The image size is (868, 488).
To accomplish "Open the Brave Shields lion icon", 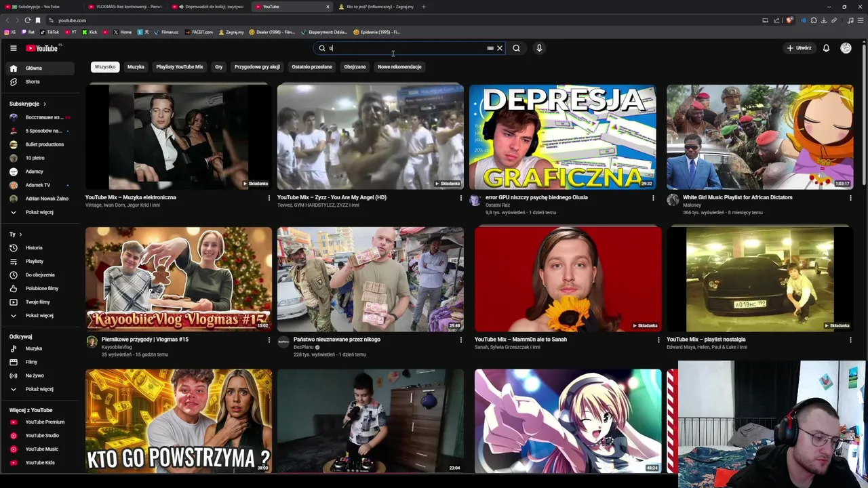I will pos(789,20).
